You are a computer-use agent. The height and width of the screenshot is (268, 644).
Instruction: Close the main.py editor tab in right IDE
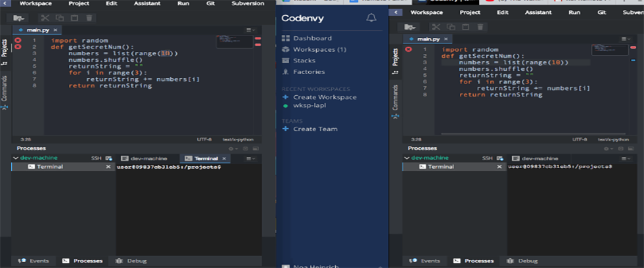(x=446, y=39)
